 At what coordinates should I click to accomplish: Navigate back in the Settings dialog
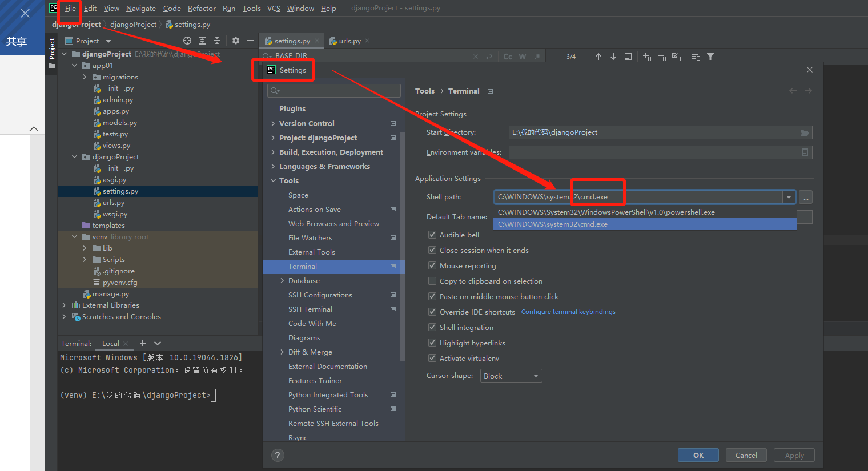pyautogui.click(x=793, y=91)
